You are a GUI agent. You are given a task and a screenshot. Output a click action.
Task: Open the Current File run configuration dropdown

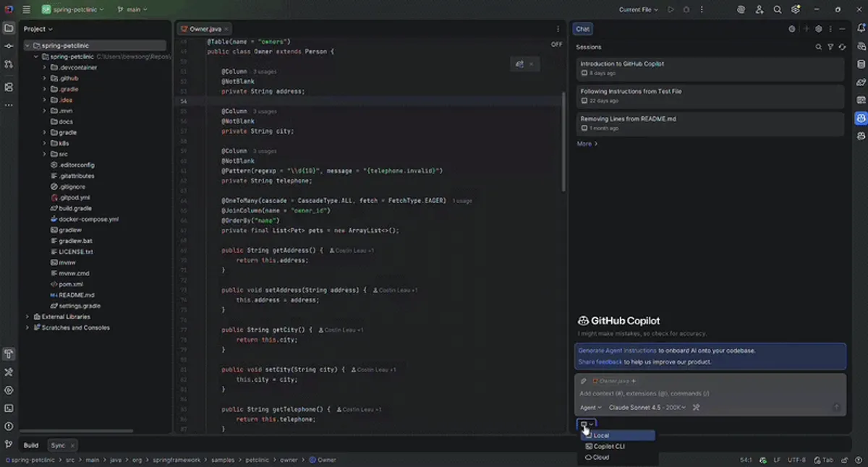point(639,9)
